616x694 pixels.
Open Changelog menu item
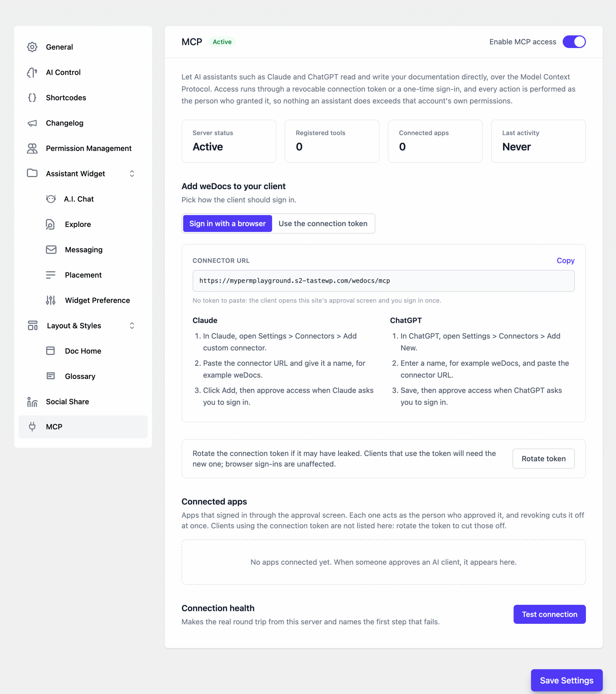tap(83, 123)
